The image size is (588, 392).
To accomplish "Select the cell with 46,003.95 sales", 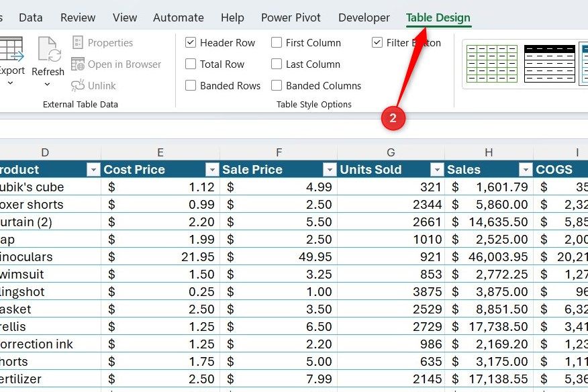I will coord(489,256).
